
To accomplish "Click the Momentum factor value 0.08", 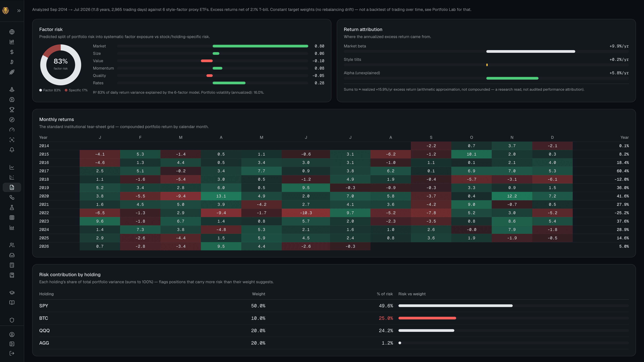I will click(x=319, y=68).
